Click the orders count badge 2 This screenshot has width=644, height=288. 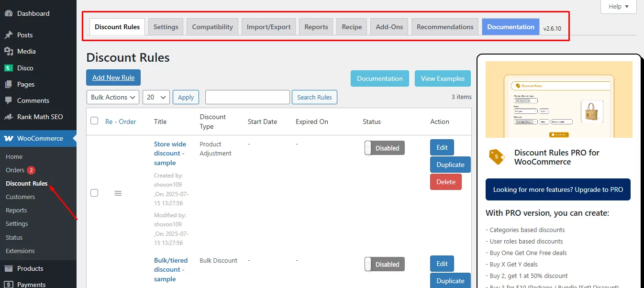point(31,170)
